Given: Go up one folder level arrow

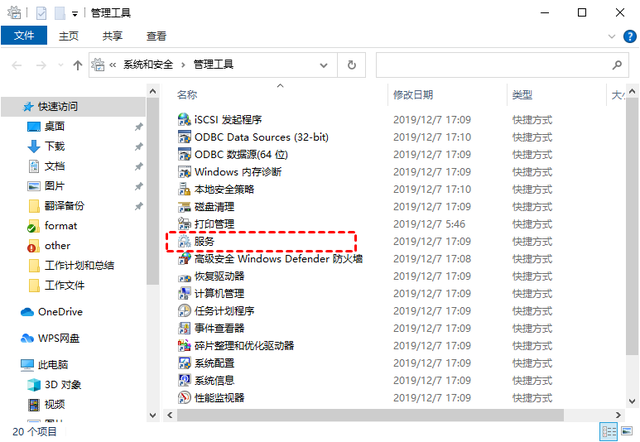Looking at the screenshot, I should (78, 65).
